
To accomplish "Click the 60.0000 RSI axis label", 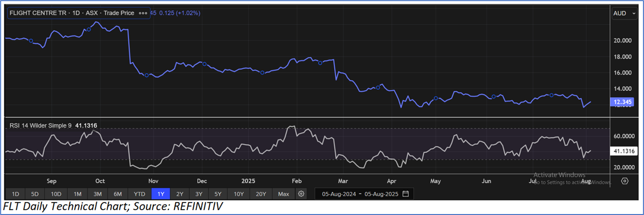I will click(624, 136).
